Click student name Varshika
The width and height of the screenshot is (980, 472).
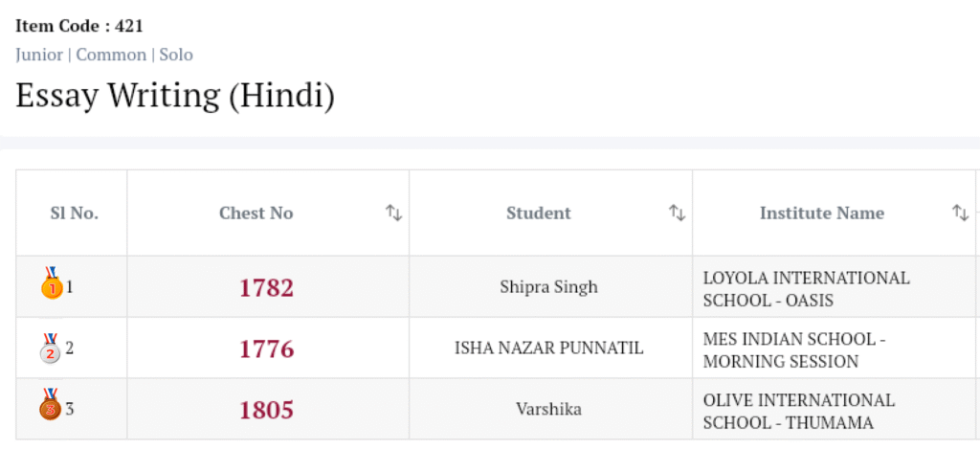click(x=548, y=410)
